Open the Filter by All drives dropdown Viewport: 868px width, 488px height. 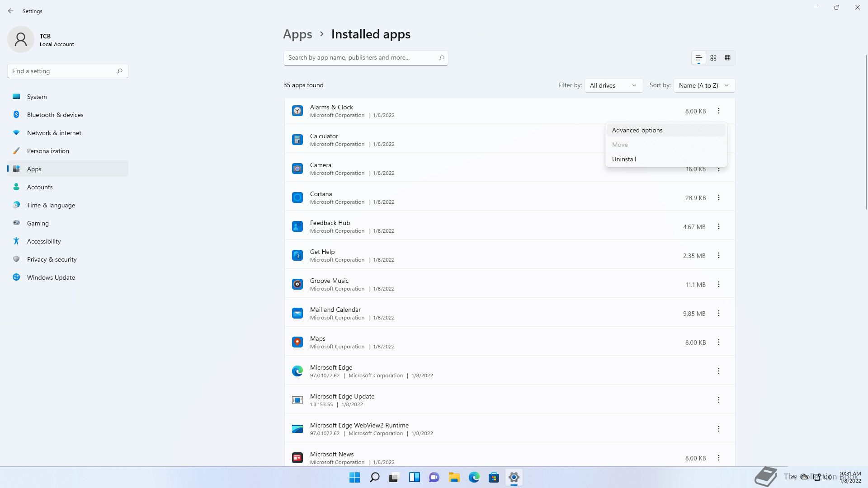(x=613, y=85)
